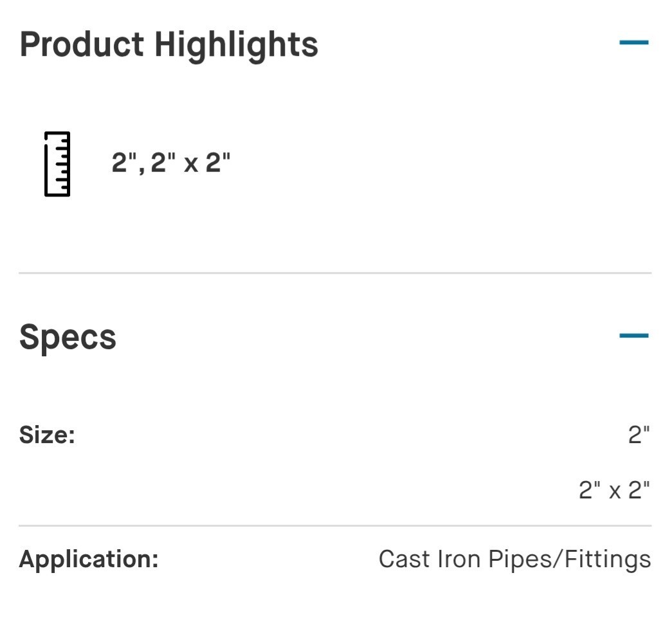Click the Pipes/Fittings text
The image size is (672, 636).
tap(570, 560)
